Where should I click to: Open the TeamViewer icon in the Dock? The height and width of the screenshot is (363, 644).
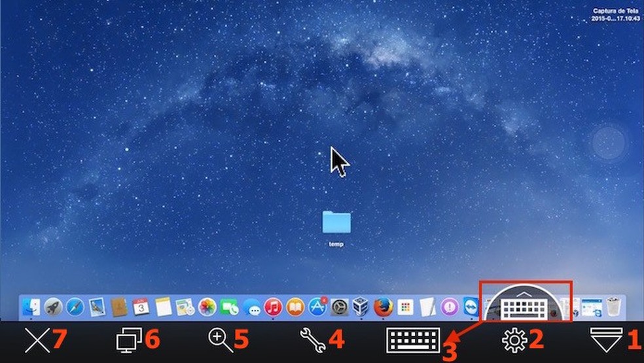[x=471, y=307]
